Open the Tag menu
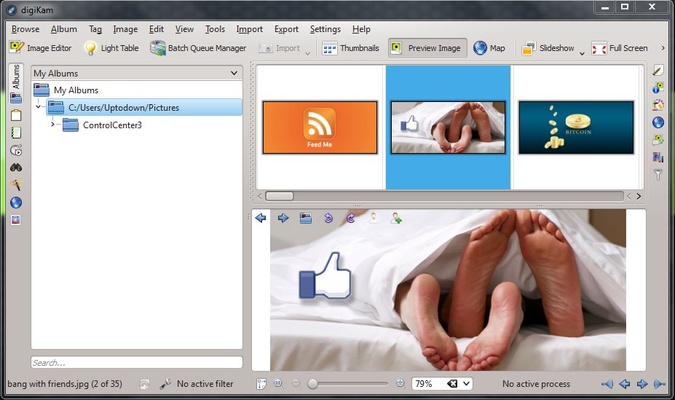 click(95, 29)
